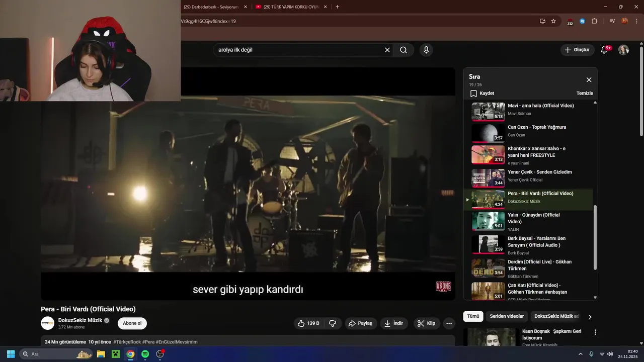Show more filter chips with right arrow

[x=590, y=317]
